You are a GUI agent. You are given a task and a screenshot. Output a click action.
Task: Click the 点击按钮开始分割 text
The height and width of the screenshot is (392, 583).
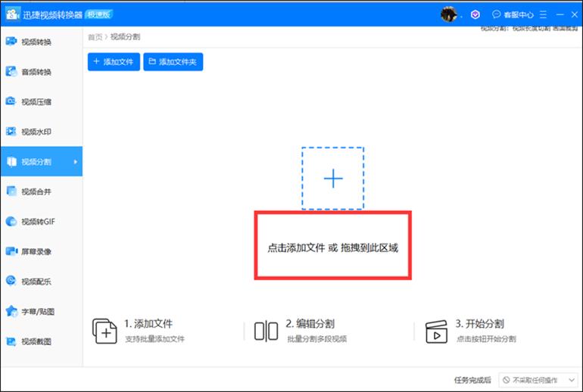pos(486,339)
